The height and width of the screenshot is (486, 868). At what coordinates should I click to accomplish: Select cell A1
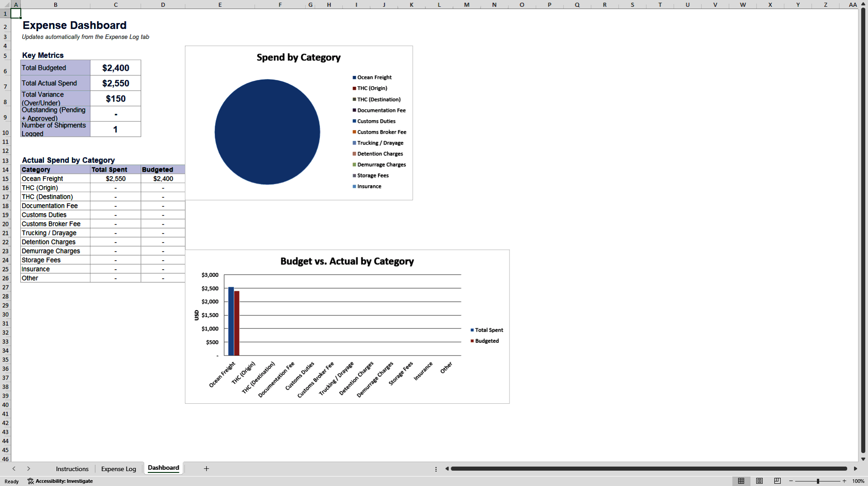[x=16, y=14]
